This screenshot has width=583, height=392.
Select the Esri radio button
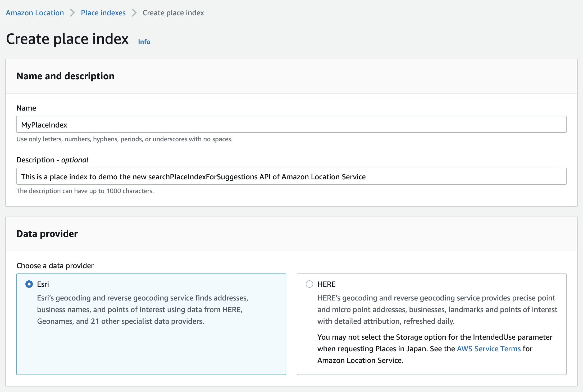29,284
